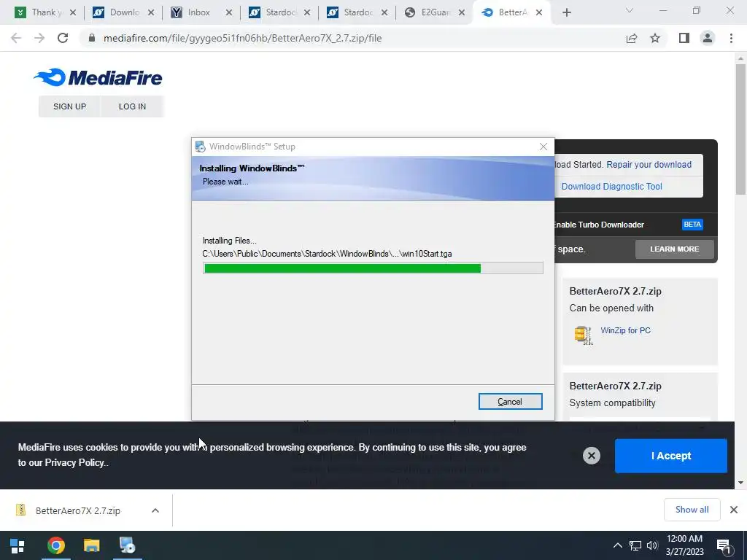
Task: Click the network icon in system tray
Action: [x=635, y=545]
